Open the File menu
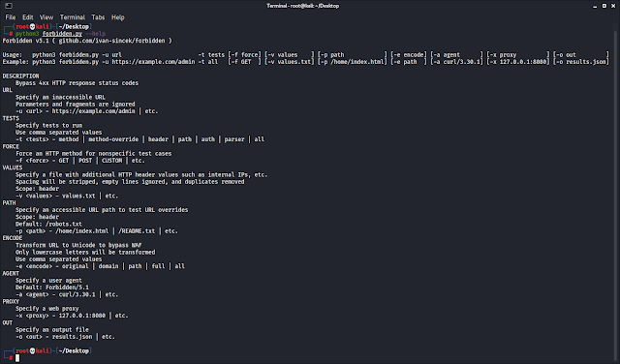The width and height of the screenshot is (620, 364). coord(10,17)
